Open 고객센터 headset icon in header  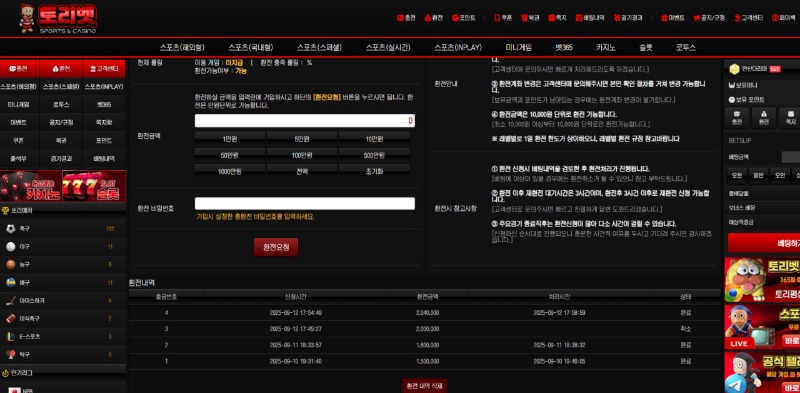(x=737, y=17)
